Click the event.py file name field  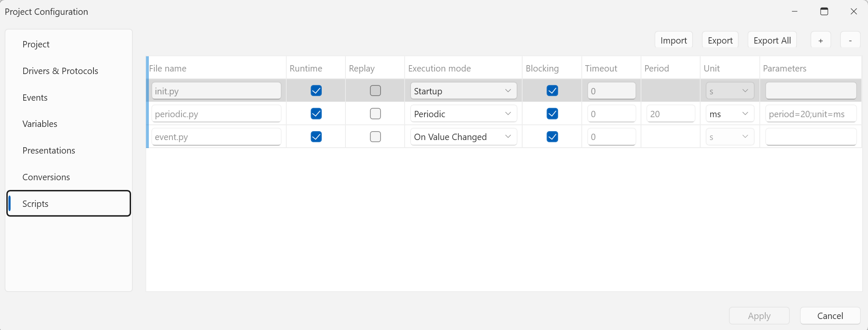pos(216,137)
